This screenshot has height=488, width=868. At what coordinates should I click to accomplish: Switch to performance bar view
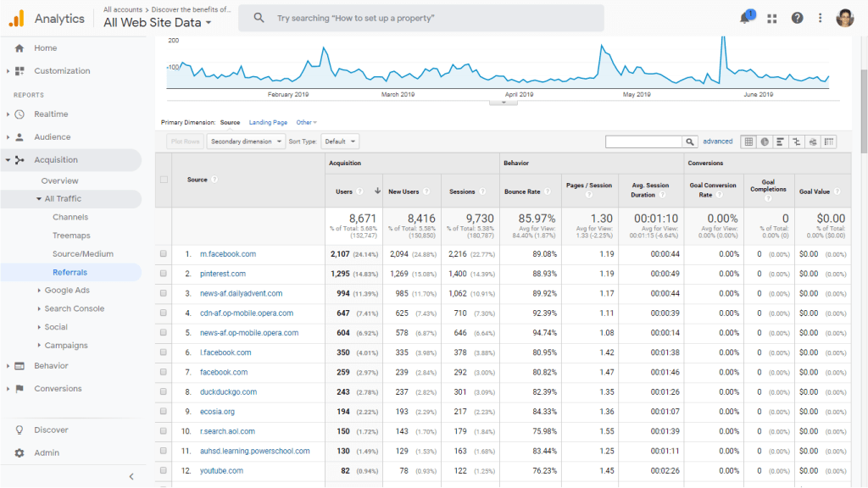pos(780,141)
